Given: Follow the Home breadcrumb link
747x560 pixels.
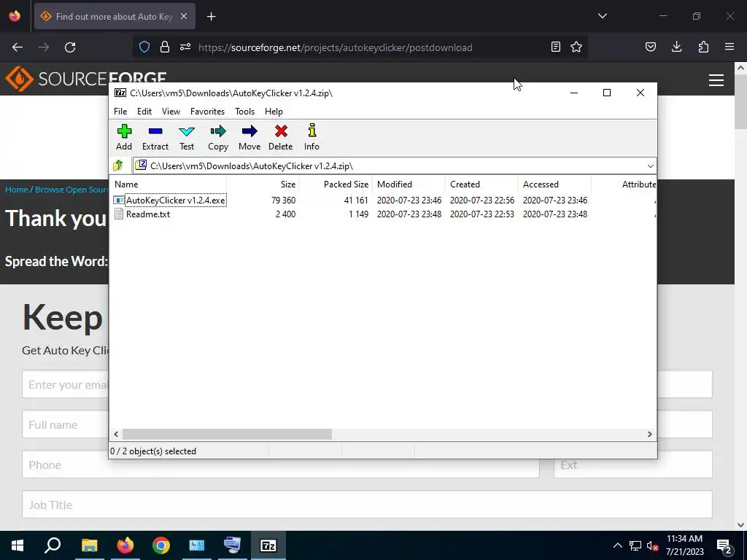Looking at the screenshot, I should tap(17, 190).
